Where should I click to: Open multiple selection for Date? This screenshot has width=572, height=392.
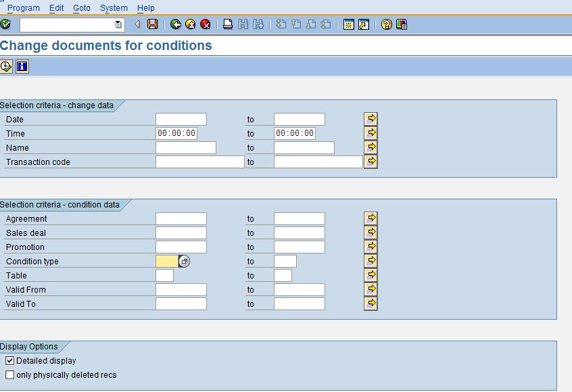tap(371, 118)
